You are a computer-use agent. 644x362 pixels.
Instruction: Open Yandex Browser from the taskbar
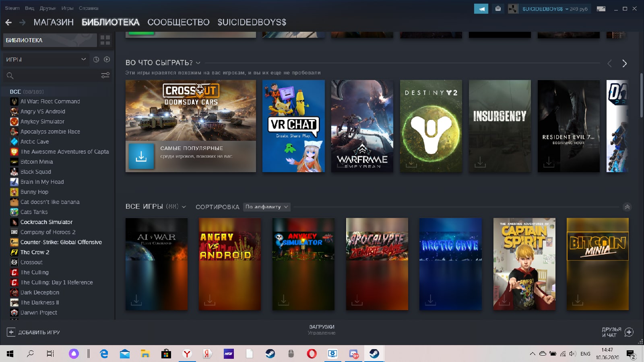[x=187, y=354]
